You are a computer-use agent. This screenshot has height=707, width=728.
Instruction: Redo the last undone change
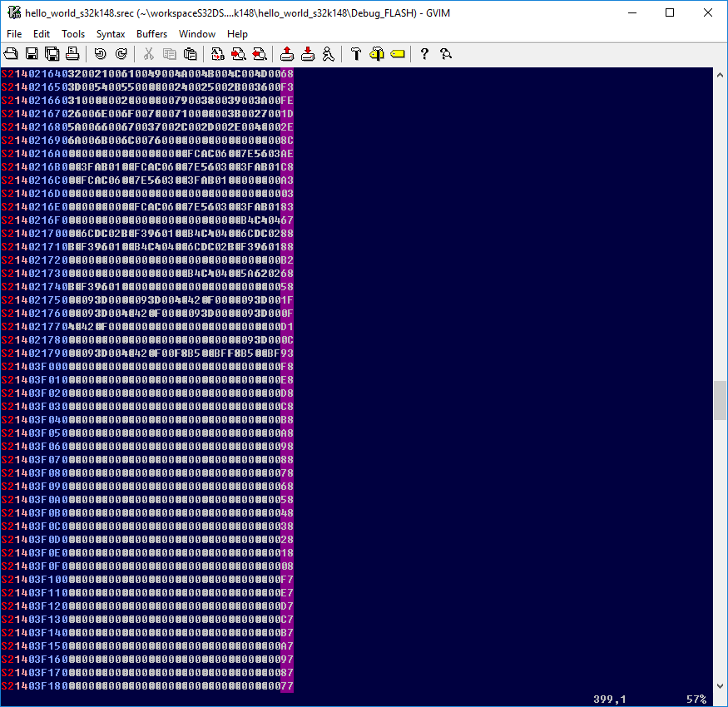pos(121,54)
